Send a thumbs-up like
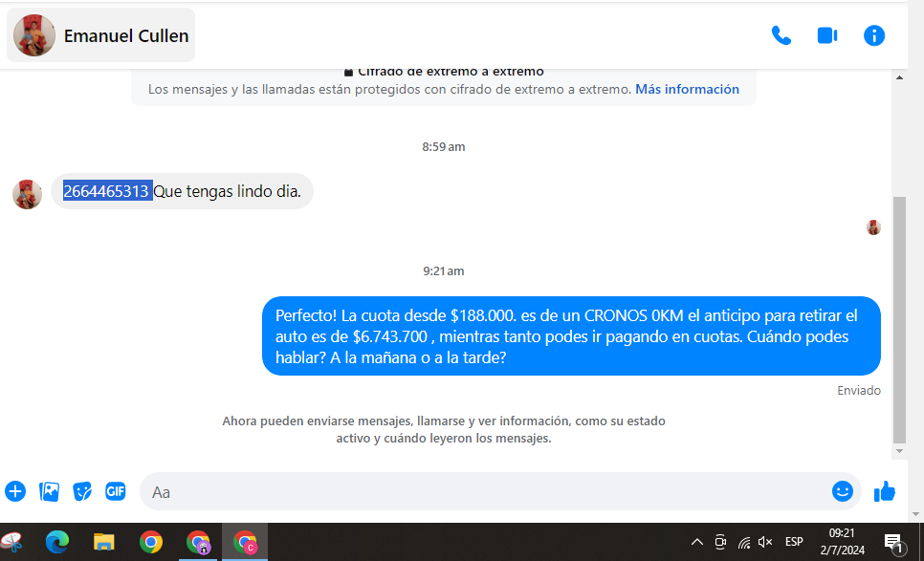 click(x=885, y=491)
